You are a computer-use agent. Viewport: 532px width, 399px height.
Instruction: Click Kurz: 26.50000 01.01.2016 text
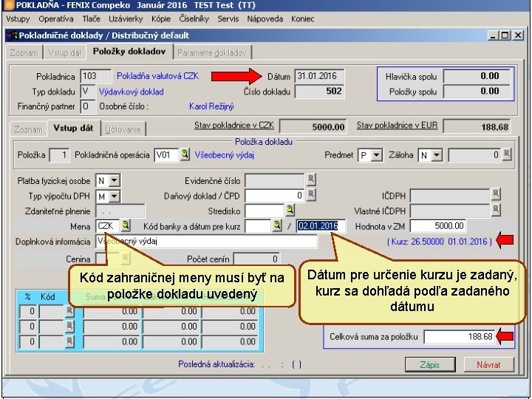click(x=440, y=242)
